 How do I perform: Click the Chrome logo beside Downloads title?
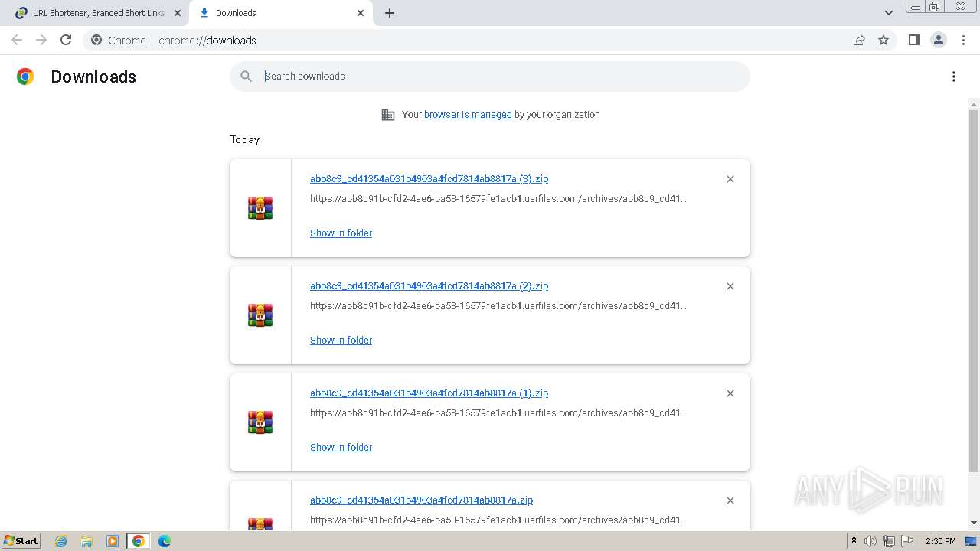pos(25,77)
